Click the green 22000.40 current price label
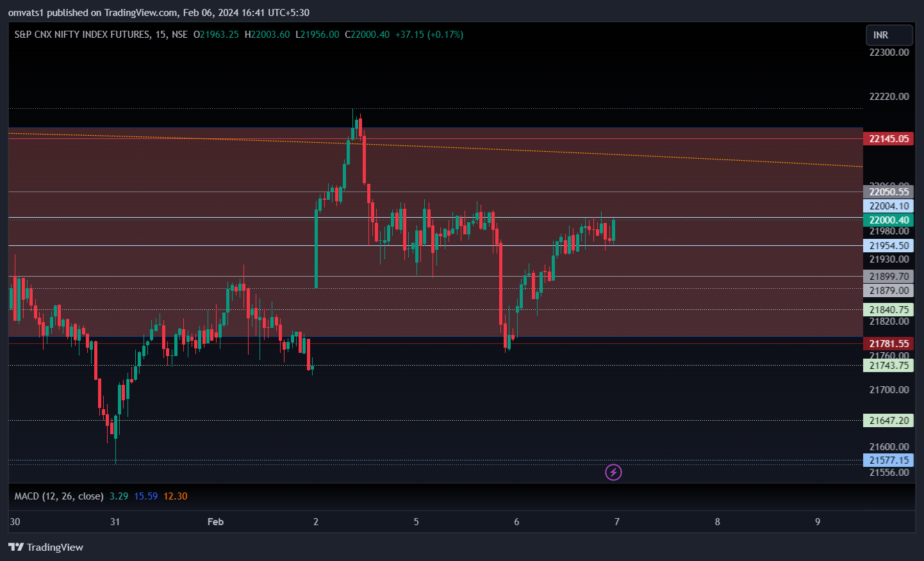Image resolution: width=924 pixels, height=561 pixels. point(888,220)
